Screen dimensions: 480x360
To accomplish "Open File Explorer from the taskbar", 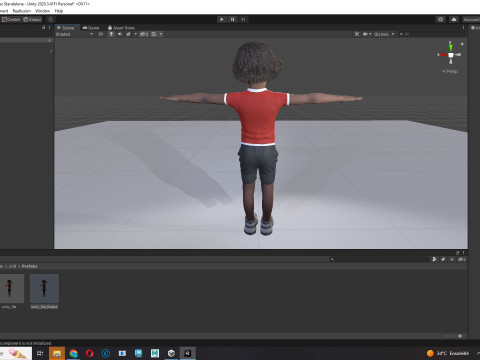I will point(57,353).
